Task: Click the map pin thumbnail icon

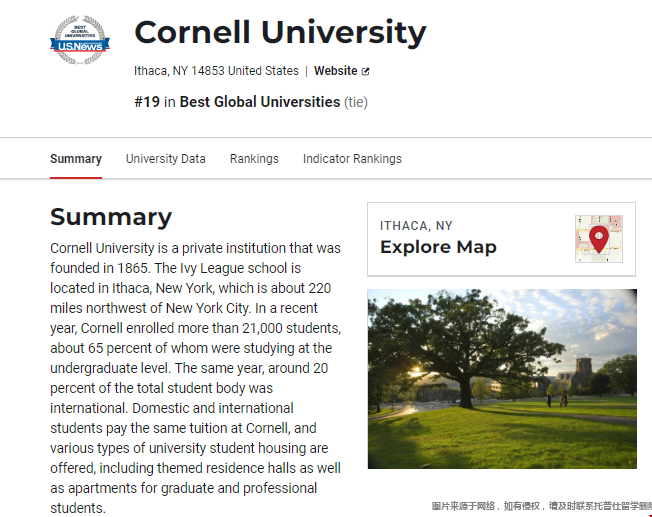Action: (599, 239)
